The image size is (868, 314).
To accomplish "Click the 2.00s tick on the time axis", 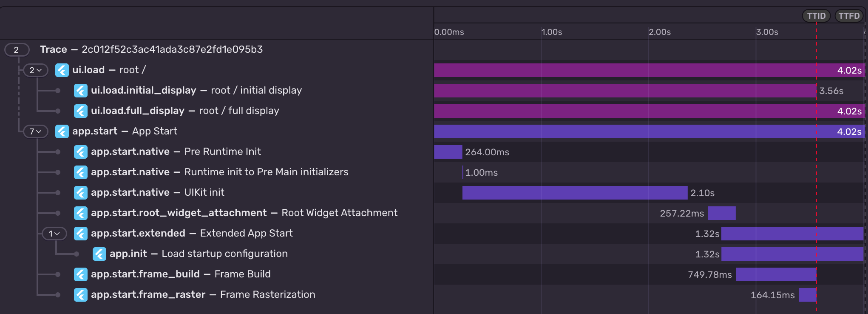I will [660, 32].
